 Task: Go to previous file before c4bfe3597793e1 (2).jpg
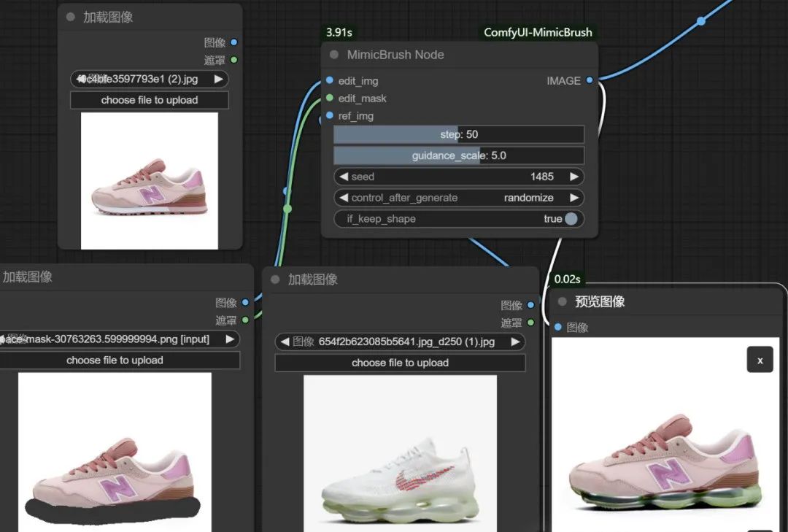(x=80, y=79)
